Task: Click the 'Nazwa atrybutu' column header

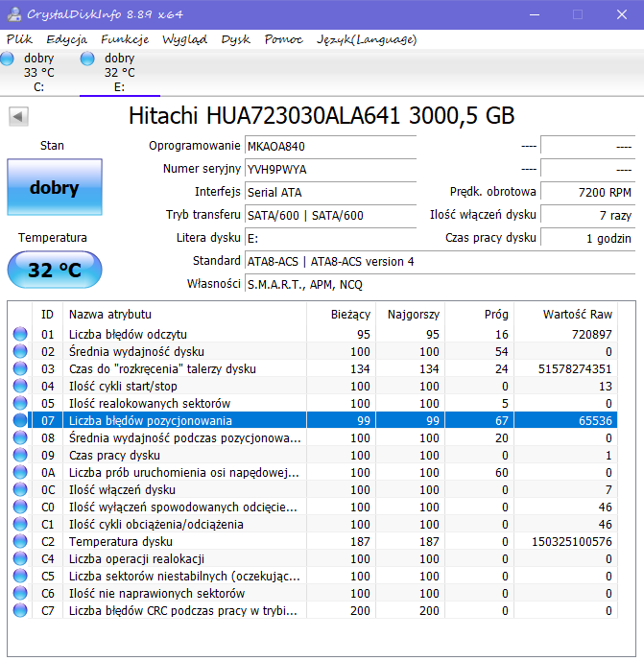Action: coord(184,314)
